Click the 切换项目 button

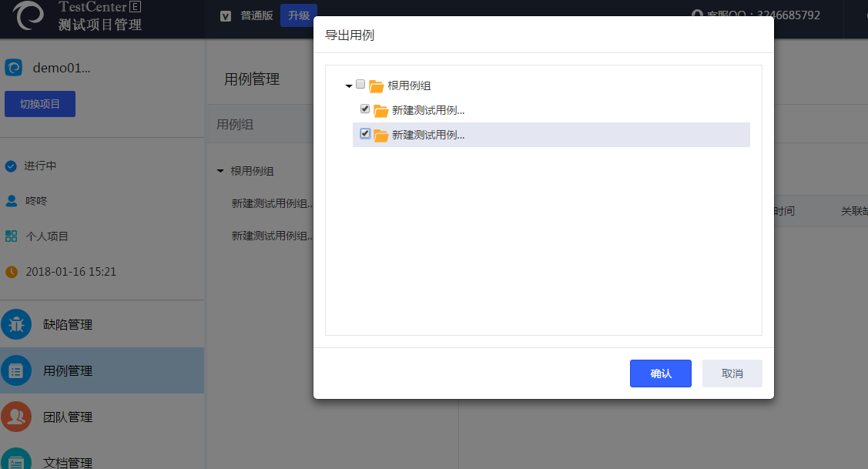40,104
